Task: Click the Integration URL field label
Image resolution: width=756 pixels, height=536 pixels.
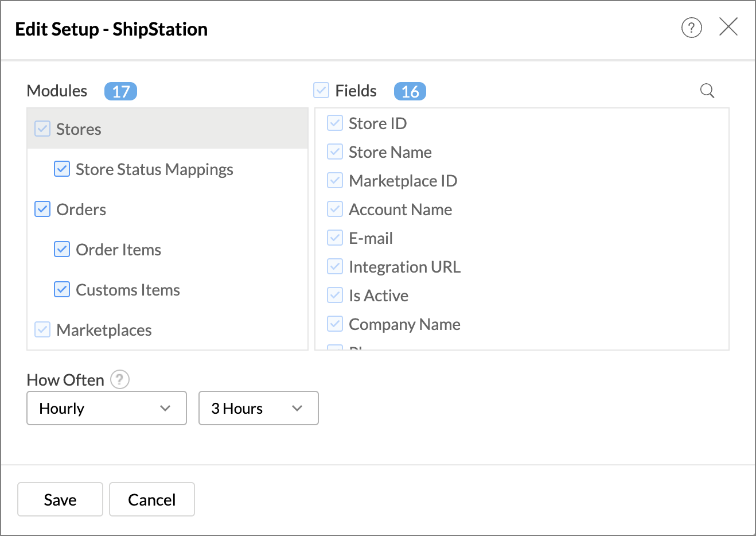Action: [404, 267]
